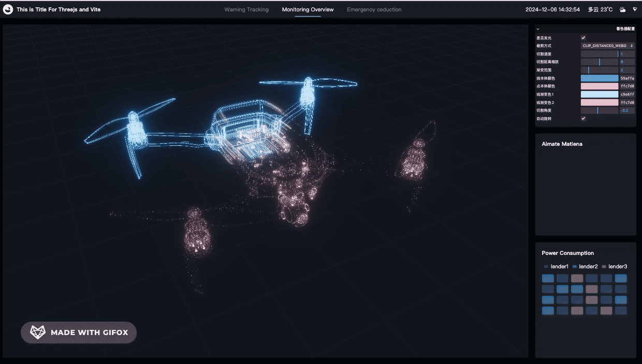
Task: Click the 是否发光 setting label
Action: click(x=544, y=38)
